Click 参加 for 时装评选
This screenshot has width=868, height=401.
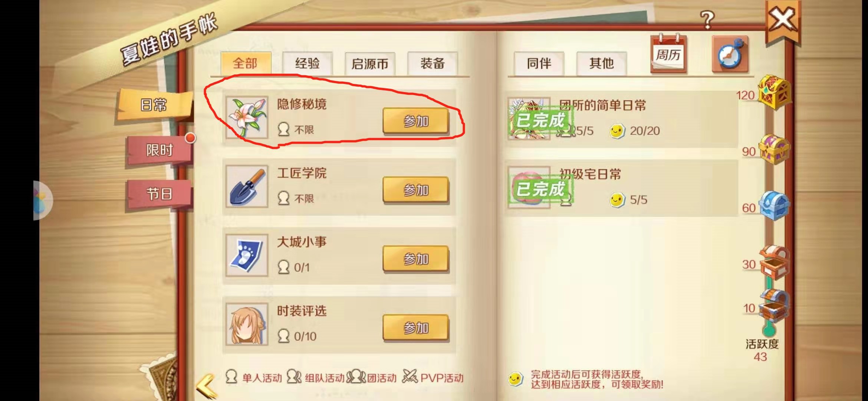click(x=416, y=328)
